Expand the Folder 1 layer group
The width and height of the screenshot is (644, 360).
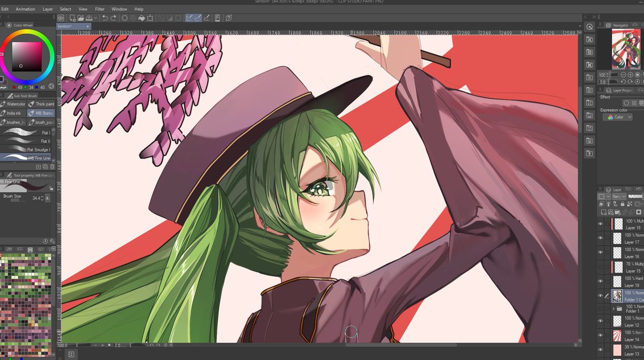tap(613, 309)
